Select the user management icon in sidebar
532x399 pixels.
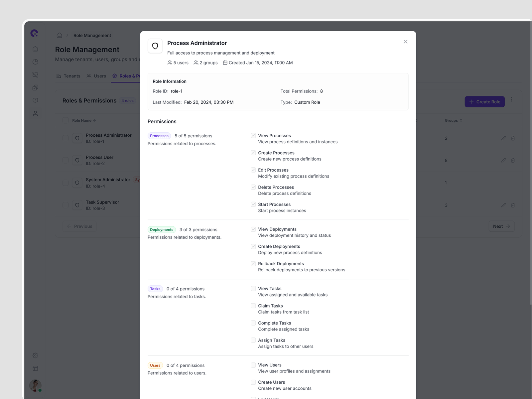[35, 113]
